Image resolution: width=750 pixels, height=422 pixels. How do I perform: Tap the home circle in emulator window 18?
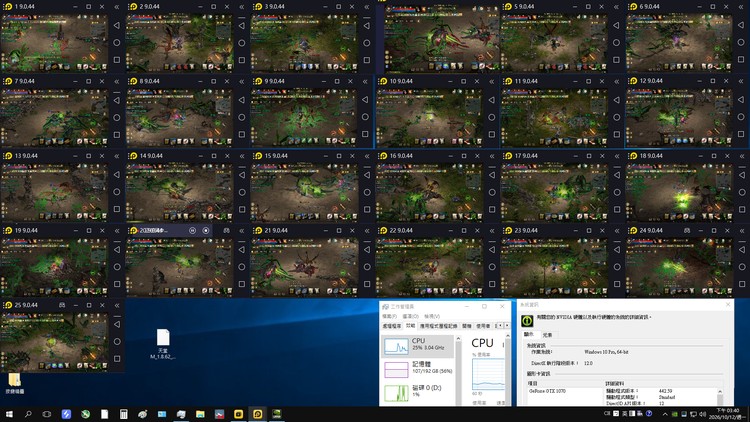pyautogui.click(x=741, y=192)
